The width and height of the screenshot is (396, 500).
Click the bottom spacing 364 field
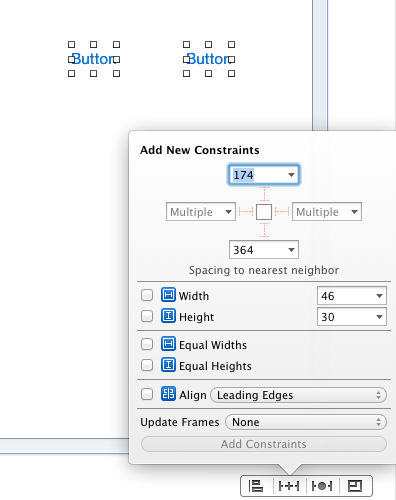pyautogui.click(x=264, y=250)
